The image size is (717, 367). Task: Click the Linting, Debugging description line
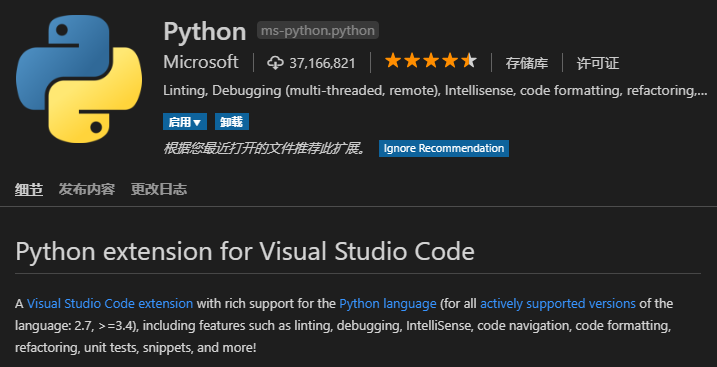(x=435, y=90)
